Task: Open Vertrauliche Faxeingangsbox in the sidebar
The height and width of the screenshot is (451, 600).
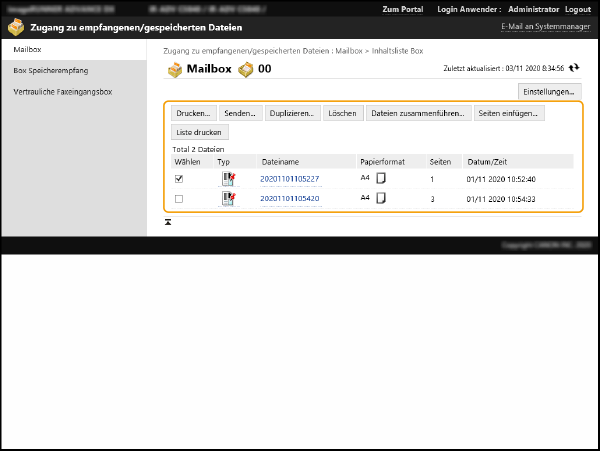Action: pyautogui.click(x=63, y=92)
